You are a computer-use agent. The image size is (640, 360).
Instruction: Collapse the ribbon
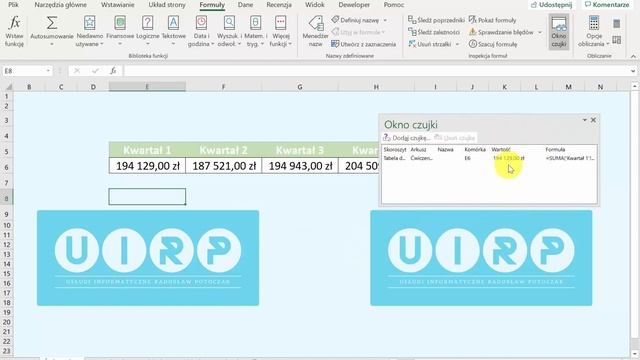click(x=633, y=56)
